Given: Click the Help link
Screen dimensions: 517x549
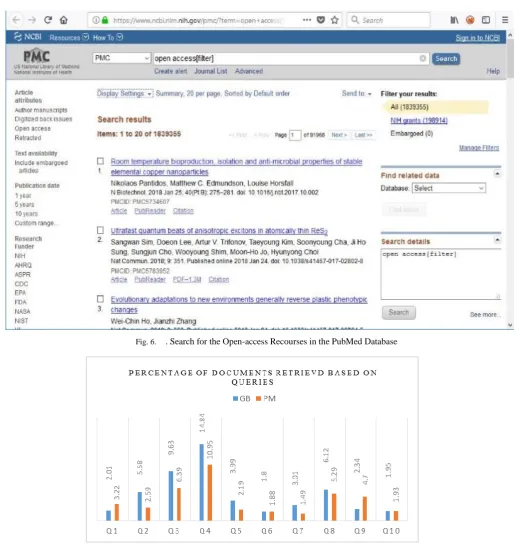Looking at the screenshot, I should coord(493,71).
